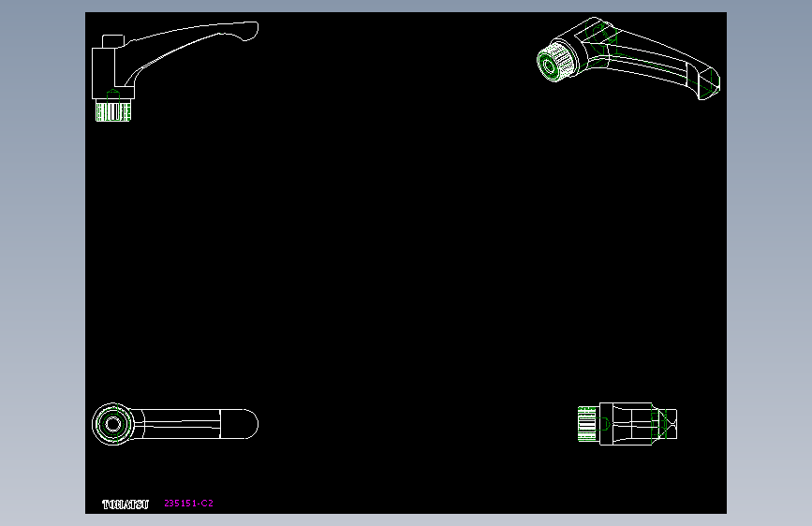
Task: Select the magenta part number 235151-C2
Action: (188, 504)
